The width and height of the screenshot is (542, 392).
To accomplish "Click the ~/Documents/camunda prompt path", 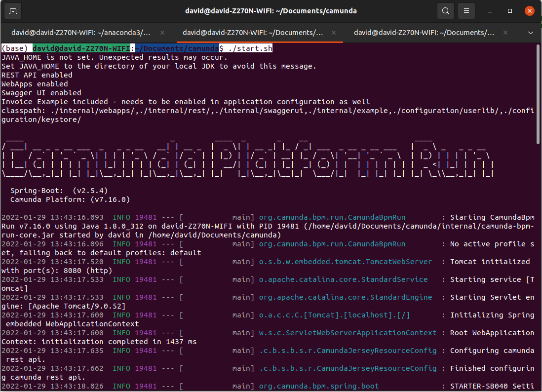I will (x=177, y=48).
